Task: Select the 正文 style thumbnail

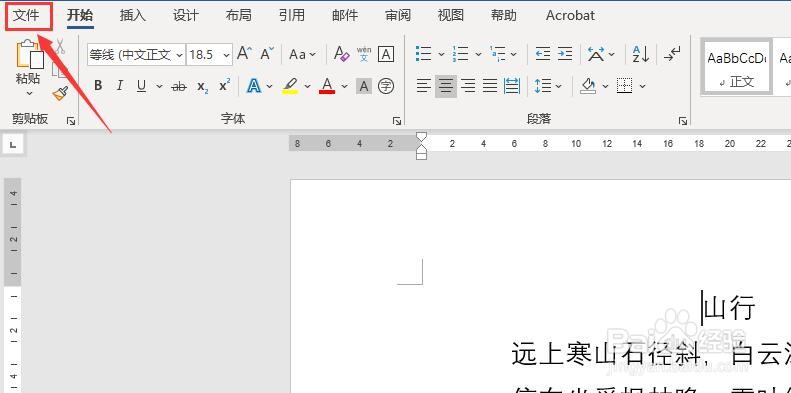Action: tap(737, 67)
